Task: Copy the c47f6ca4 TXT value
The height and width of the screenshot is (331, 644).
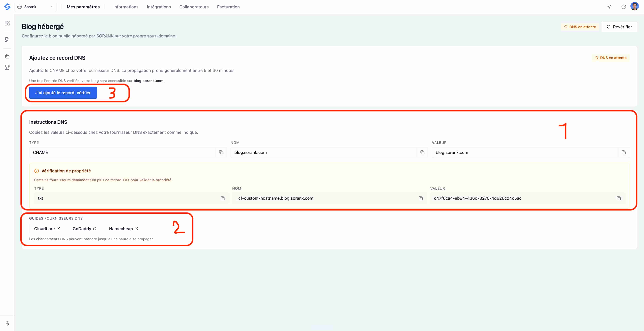Action: (619, 198)
